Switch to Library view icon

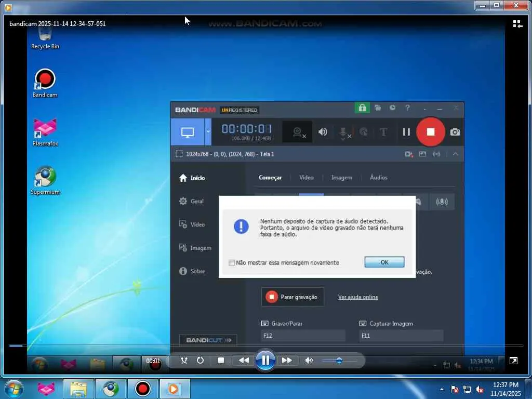[517, 24]
